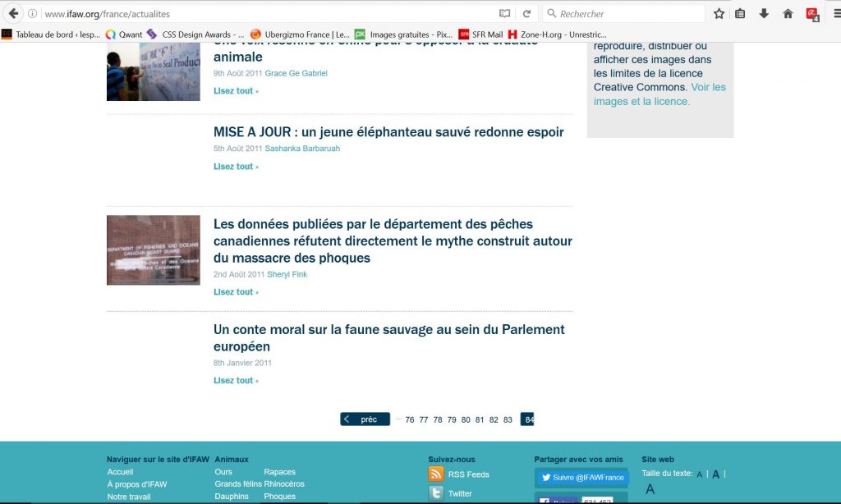Toggle reader view icon in address bar
The width and height of the screenshot is (841, 504).
tap(505, 14)
